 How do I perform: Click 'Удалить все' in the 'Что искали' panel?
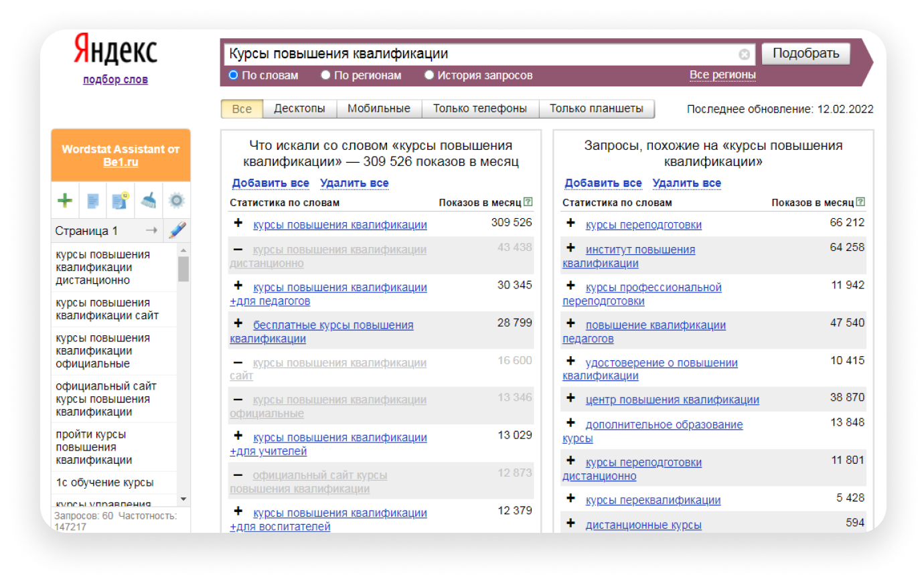(x=354, y=183)
